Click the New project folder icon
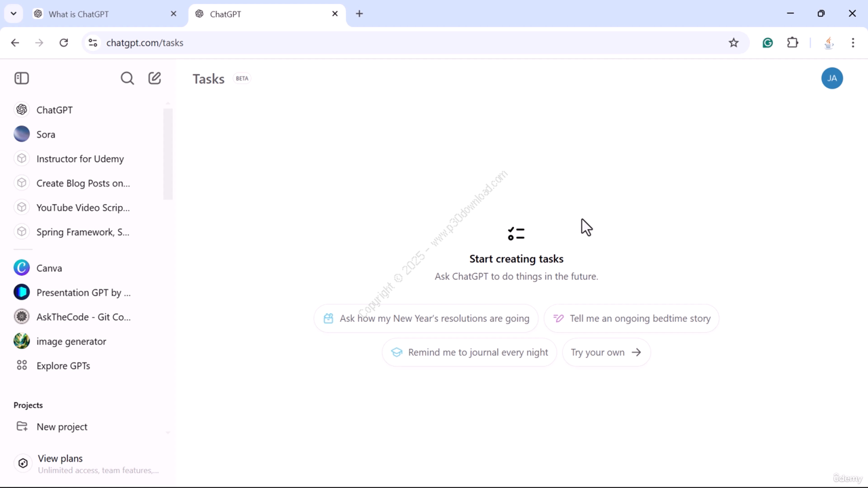 (x=22, y=426)
